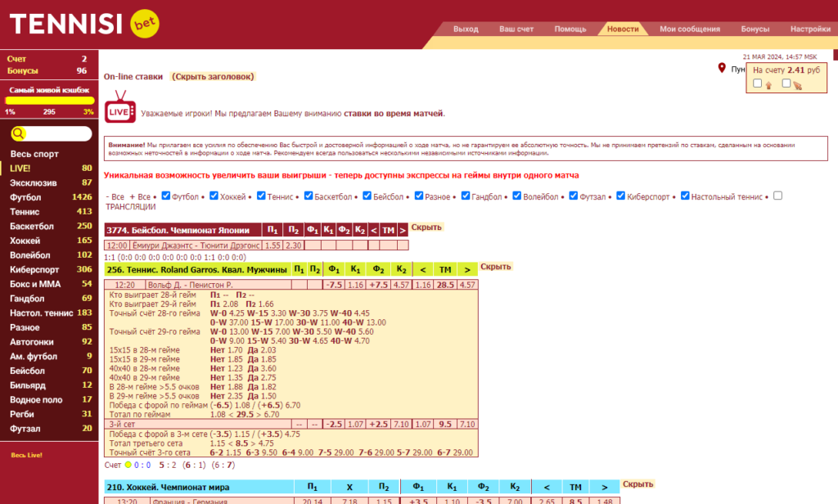Select LIVE! in the sidebar
The height and width of the screenshot is (504, 838).
tap(49, 169)
